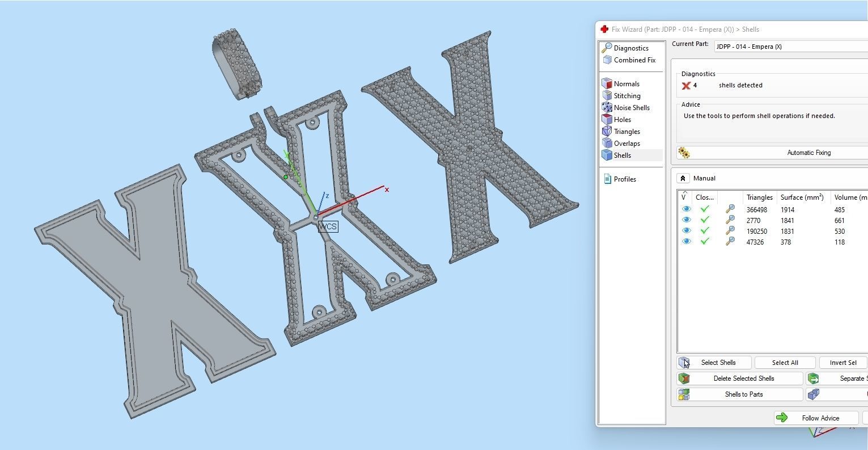Click the red X diagnostics status icon

[x=686, y=86]
